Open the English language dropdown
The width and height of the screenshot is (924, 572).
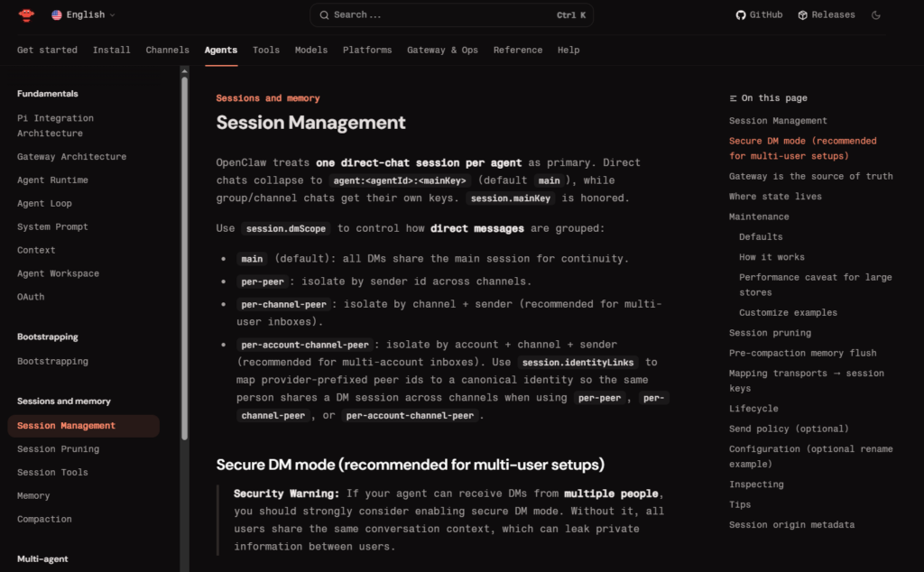[x=84, y=15]
